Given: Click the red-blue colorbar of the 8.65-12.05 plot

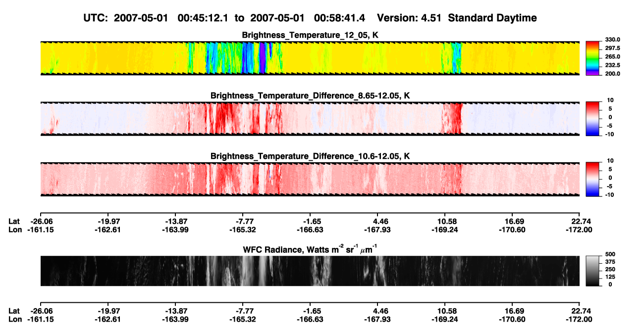Looking at the screenshot, I should pos(592,118).
